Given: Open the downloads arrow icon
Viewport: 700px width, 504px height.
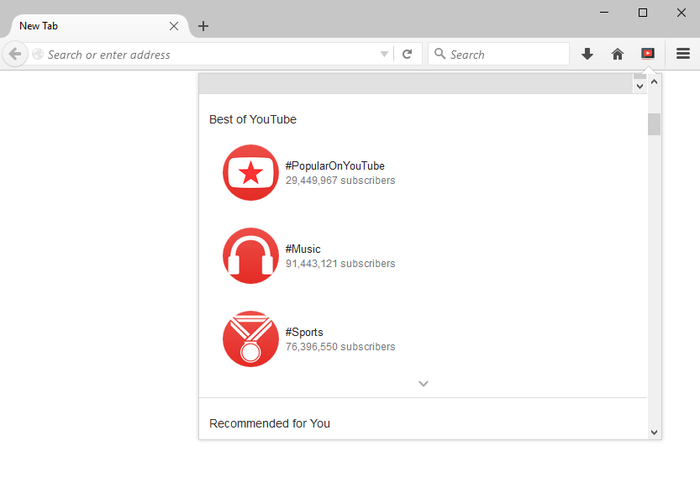Looking at the screenshot, I should [x=587, y=54].
